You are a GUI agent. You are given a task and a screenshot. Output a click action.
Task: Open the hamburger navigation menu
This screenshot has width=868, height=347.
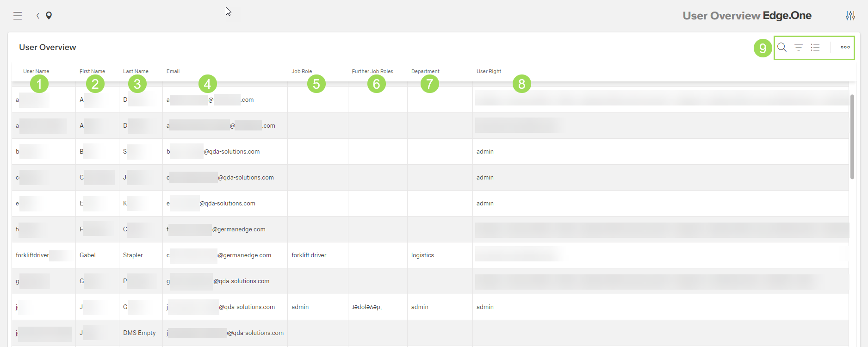(18, 16)
